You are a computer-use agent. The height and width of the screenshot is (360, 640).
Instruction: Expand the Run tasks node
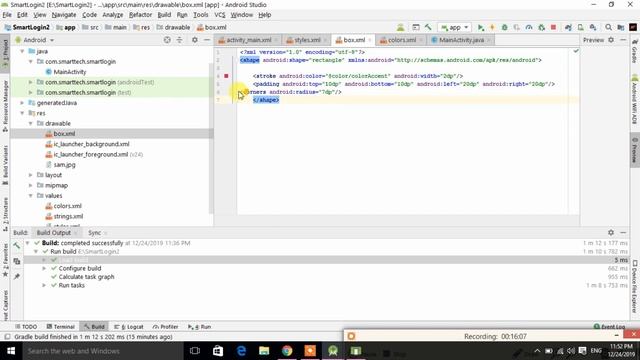[x=44, y=285]
